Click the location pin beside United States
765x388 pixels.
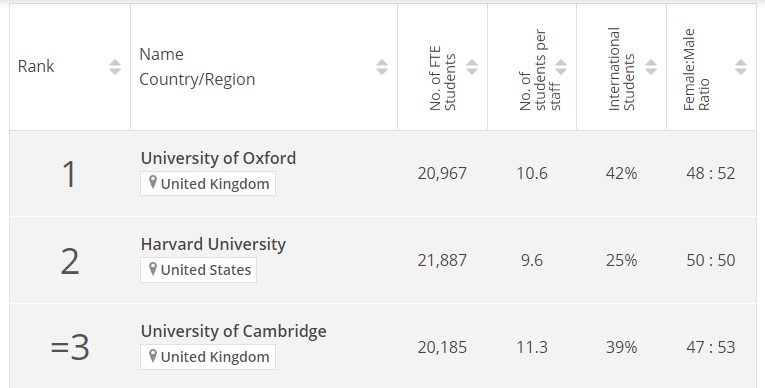click(153, 269)
